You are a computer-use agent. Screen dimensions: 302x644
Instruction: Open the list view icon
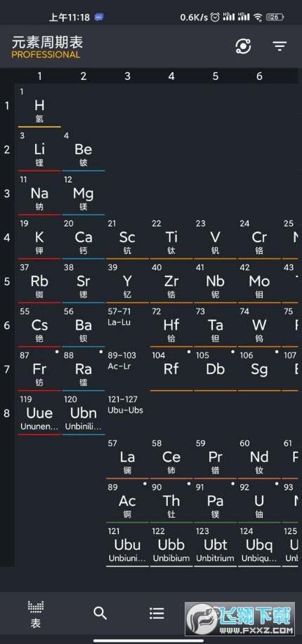(157, 613)
